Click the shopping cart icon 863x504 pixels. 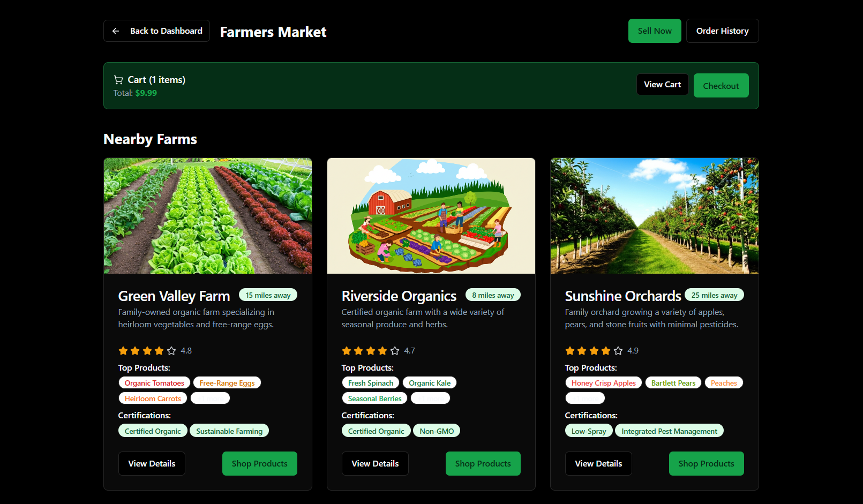point(118,80)
